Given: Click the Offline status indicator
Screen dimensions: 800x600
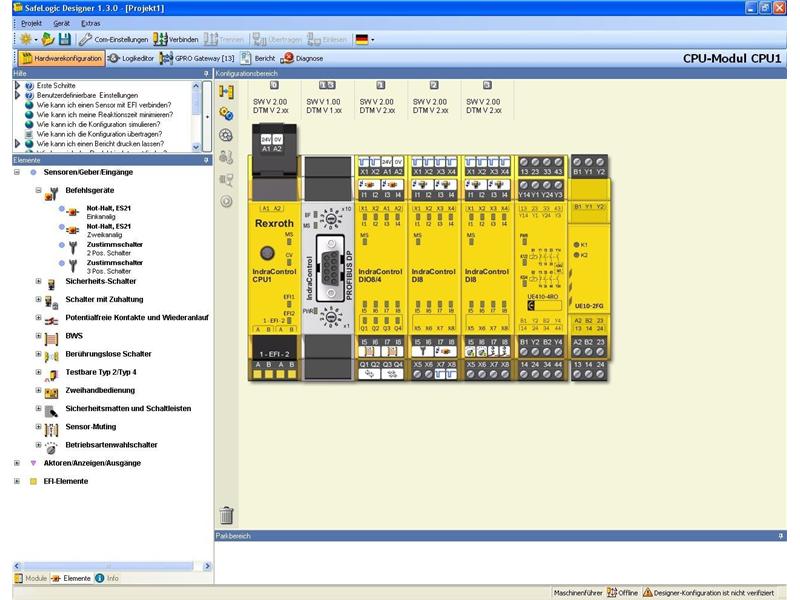Looking at the screenshot, I should [x=622, y=592].
